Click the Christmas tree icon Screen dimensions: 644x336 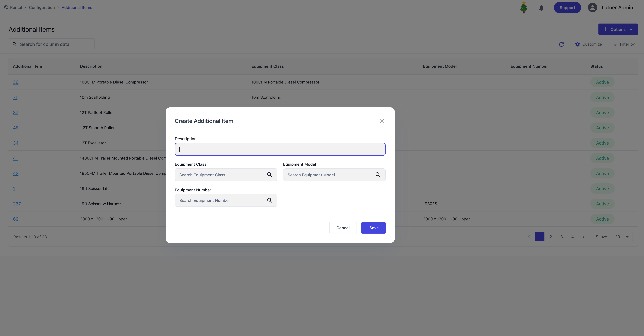click(x=524, y=7)
